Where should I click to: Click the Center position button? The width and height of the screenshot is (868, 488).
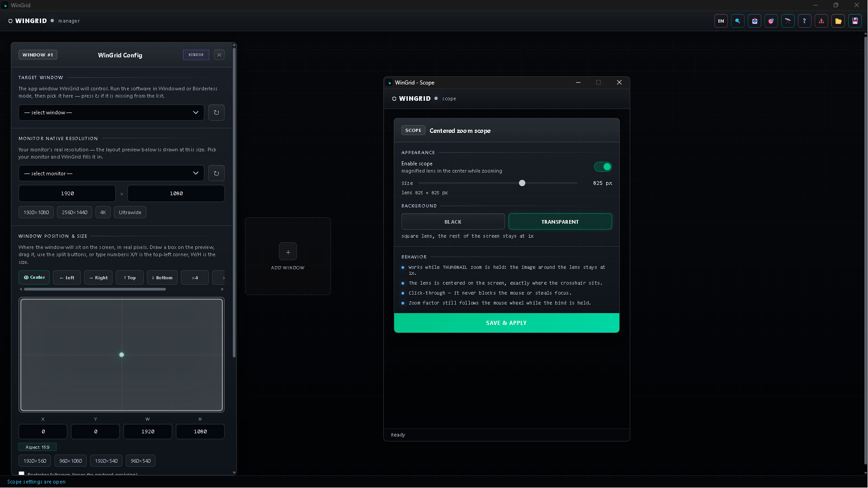click(34, 277)
